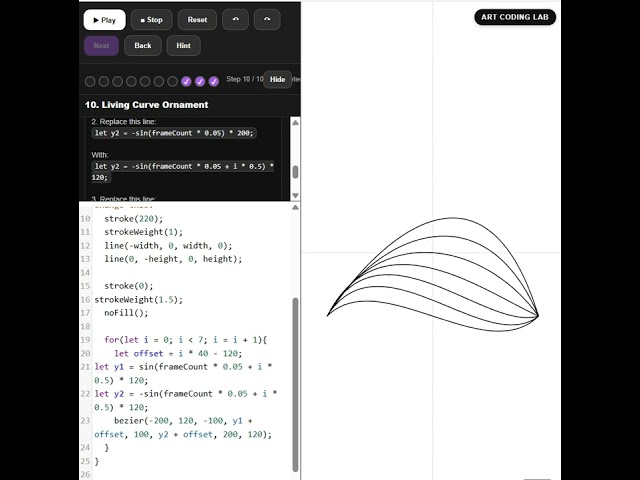The height and width of the screenshot is (480, 640).
Task: Click the instruction snippet ending '+ i * 0.5) * 120;'
Action: pos(183,172)
